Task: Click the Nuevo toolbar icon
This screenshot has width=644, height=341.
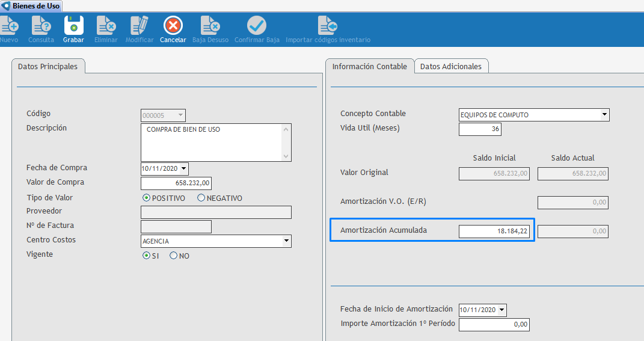Action: (9, 26)
